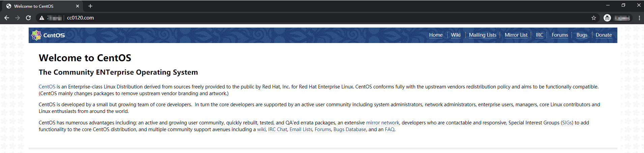
Task: Follow the mirror network link
Action: [382, 123]
